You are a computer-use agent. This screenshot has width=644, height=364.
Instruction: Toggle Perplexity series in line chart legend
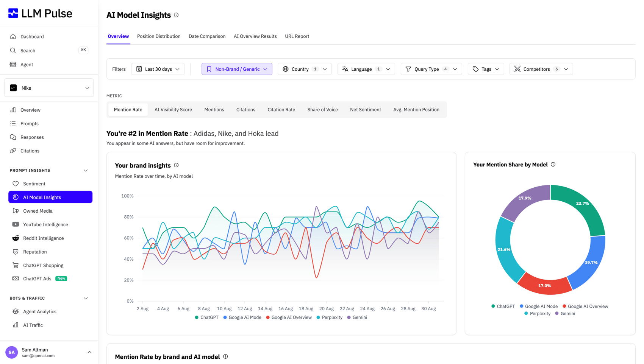(x=329, y=317)
